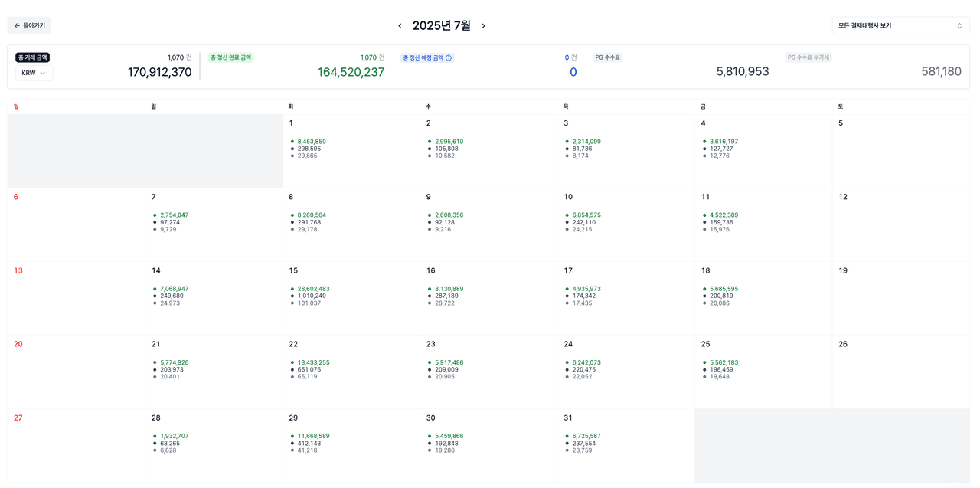Click the 총 정산 예정 금액 help icon
The height and width of the screenshot is (488, 980).
click(x=449, y=57)
